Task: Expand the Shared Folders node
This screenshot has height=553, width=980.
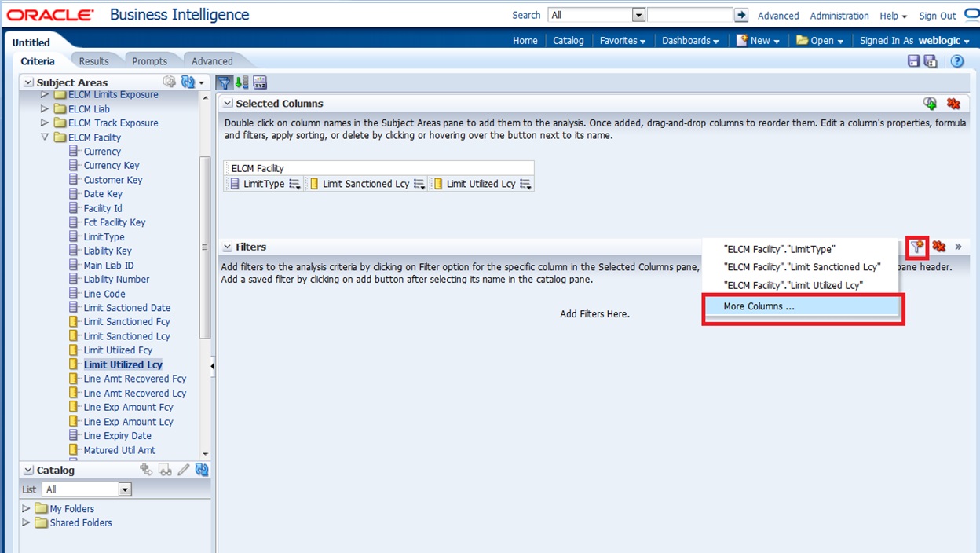Action: pyautogui.click(x=27, y=522)
